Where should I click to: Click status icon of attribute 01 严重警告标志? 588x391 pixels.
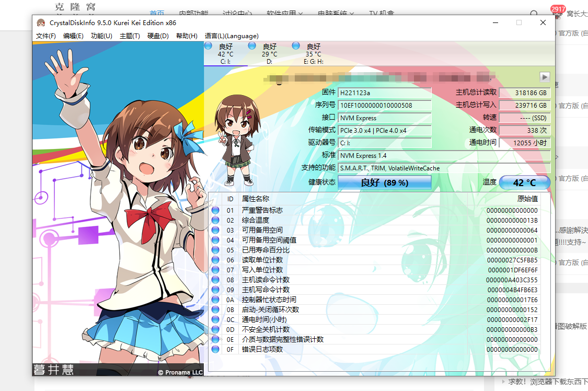tap(215, 210)
